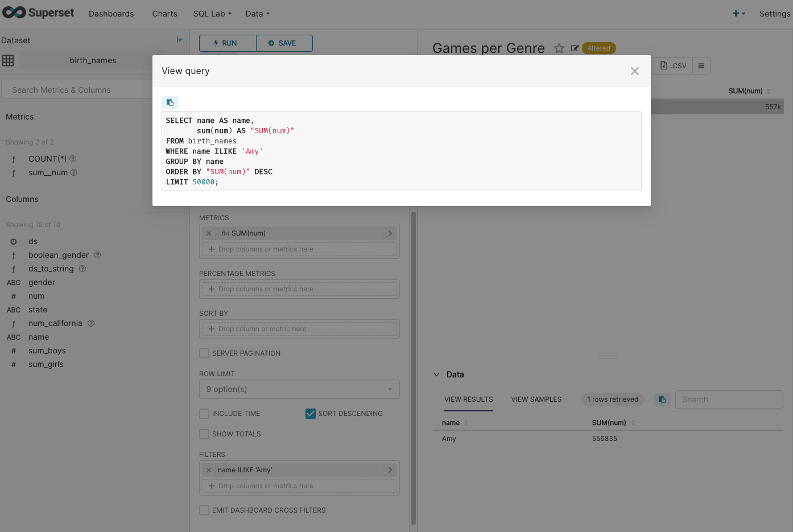Click the Percentage Metrics drop zone

point(299,289)
